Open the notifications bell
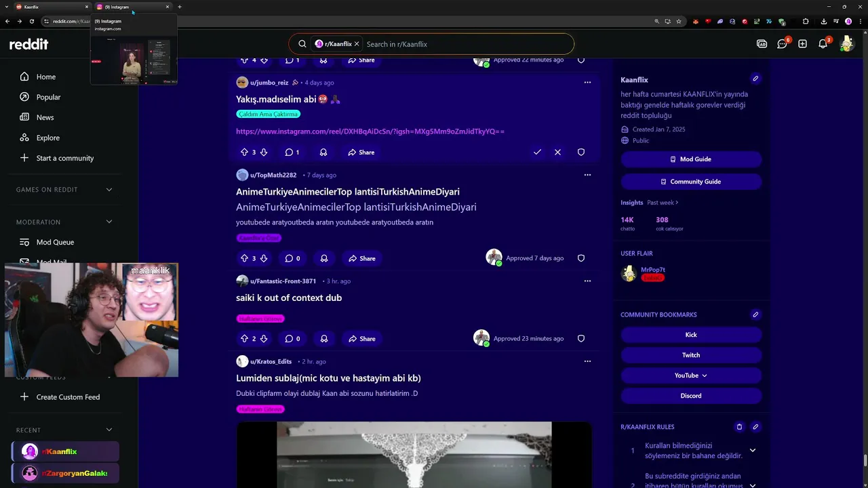The height and width of the screenshot is (488, 868). point(823,44)
